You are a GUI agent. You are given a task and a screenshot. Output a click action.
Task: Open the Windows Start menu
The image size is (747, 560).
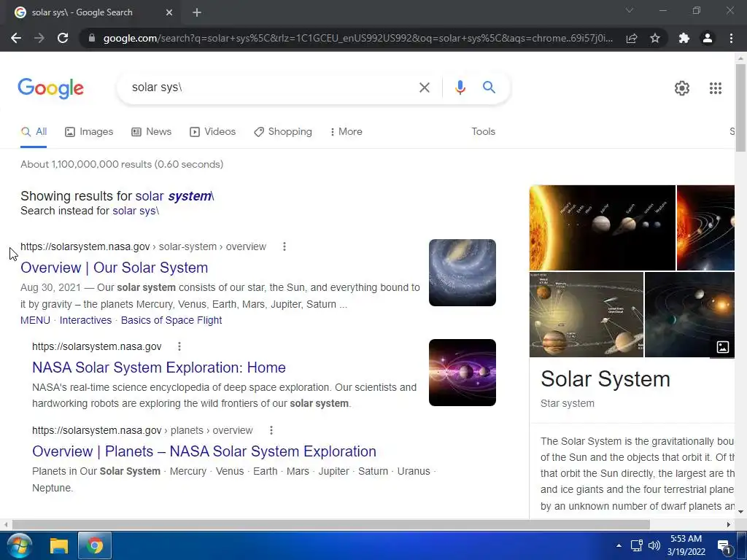pos(19,545)
